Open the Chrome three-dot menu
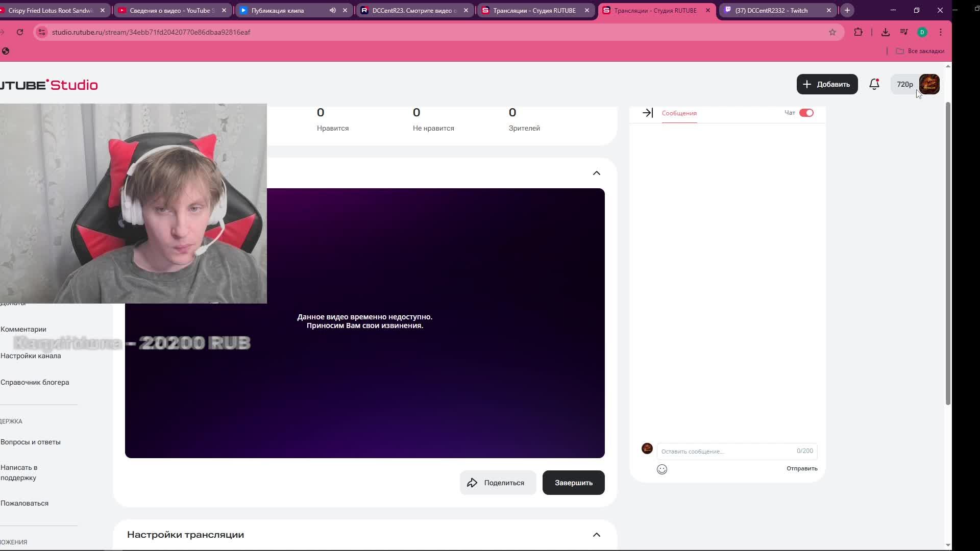 coord(941,32)
